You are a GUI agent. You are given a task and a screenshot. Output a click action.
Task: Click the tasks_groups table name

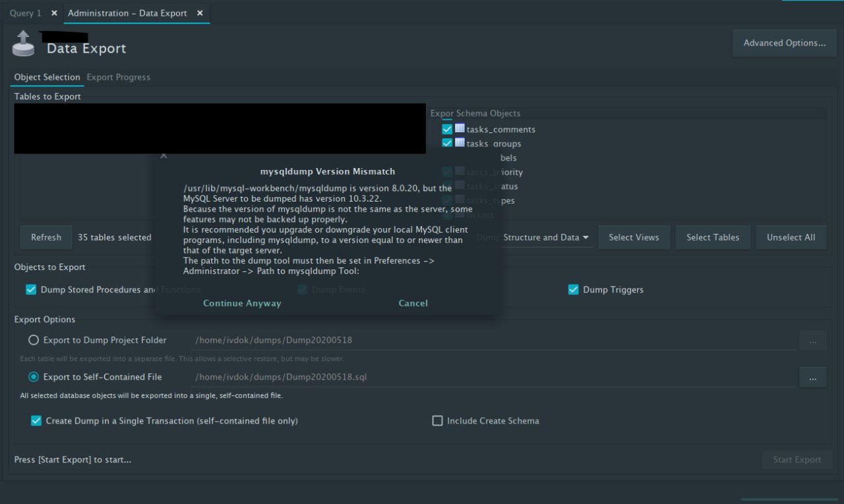pos(494,144)
